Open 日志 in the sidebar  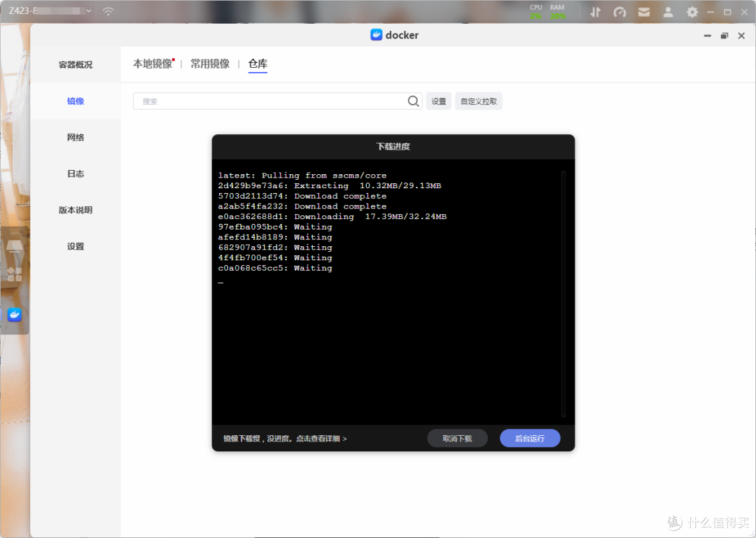click(75, 174)
